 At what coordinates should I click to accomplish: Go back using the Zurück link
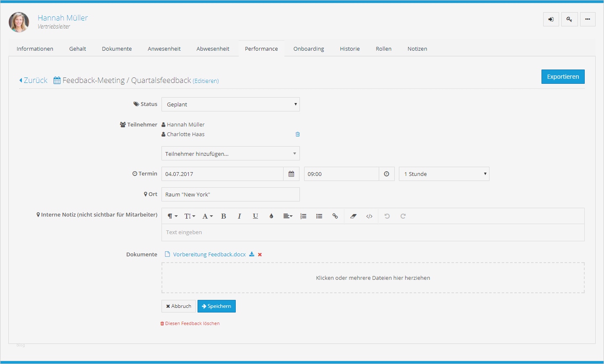(x=34, y=80)
